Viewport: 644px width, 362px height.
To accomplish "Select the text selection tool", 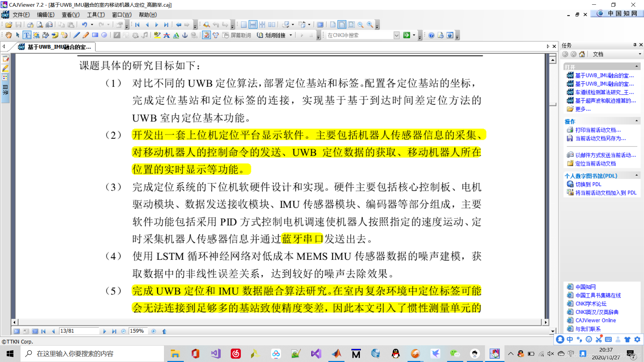I will 27,35.
